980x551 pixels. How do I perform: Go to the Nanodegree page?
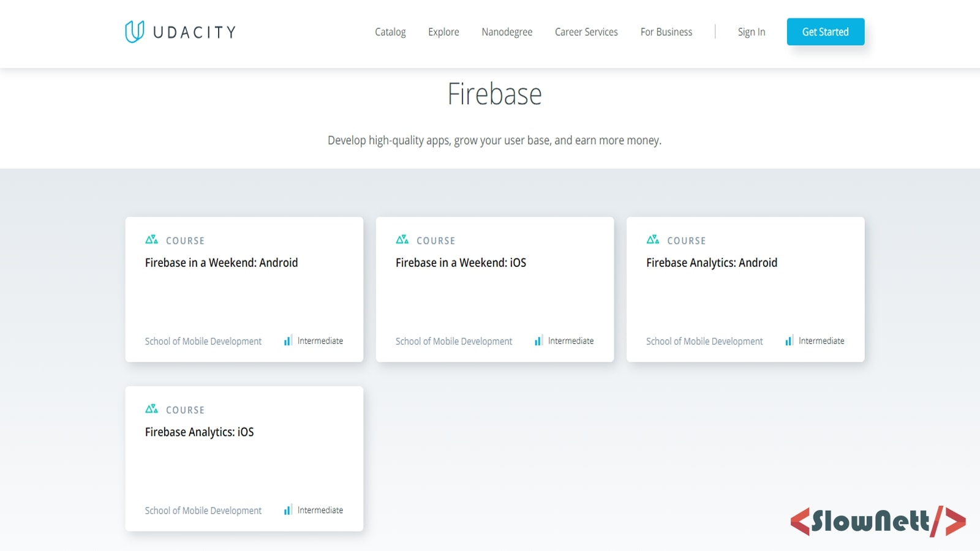(507, 32)
